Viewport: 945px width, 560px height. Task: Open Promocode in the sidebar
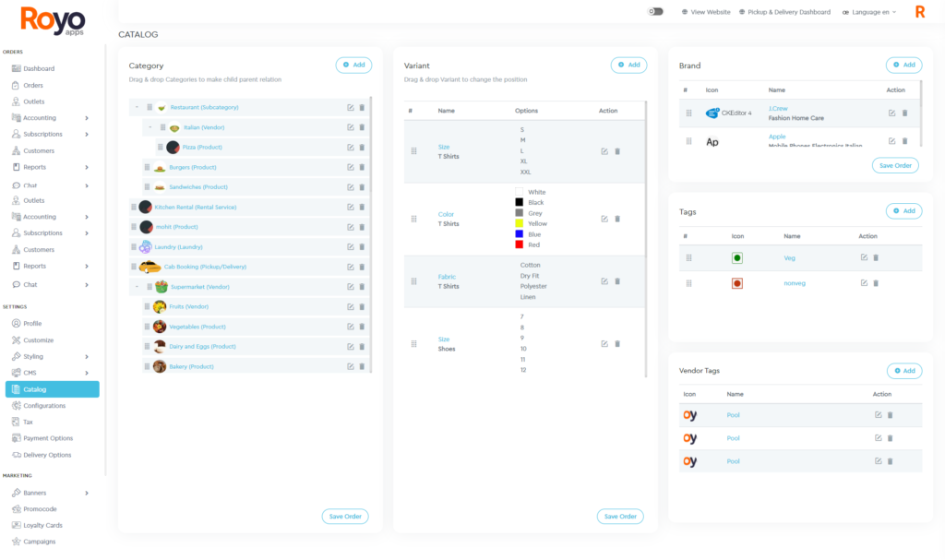point(40,508)
